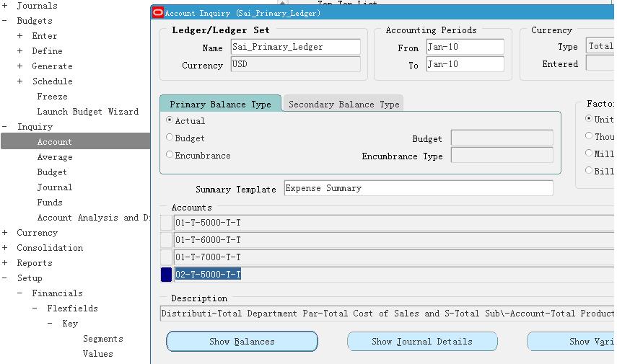Expand the Reports tree node
Viewport: 617px width, 364px height.
pyautogui.click(x=5, y=262)
